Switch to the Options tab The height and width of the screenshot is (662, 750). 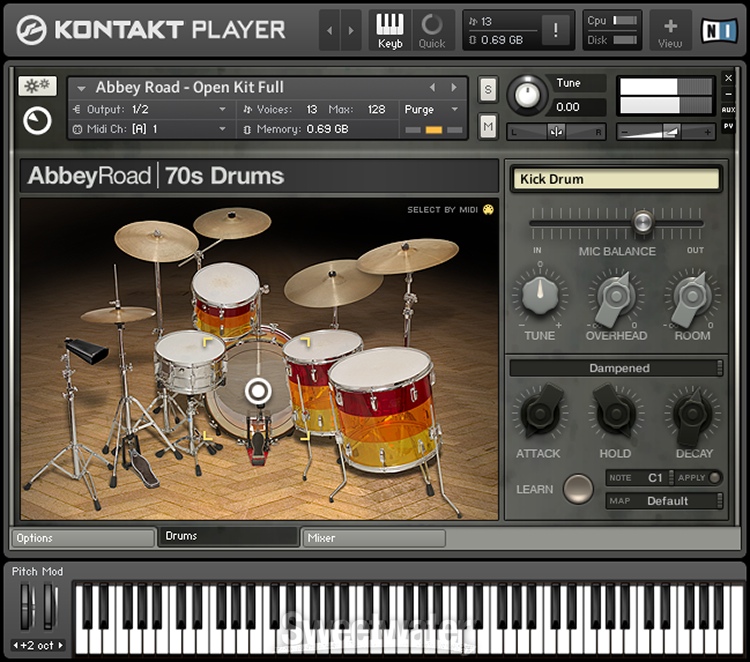pyautogui.click(x=84, y=538)
